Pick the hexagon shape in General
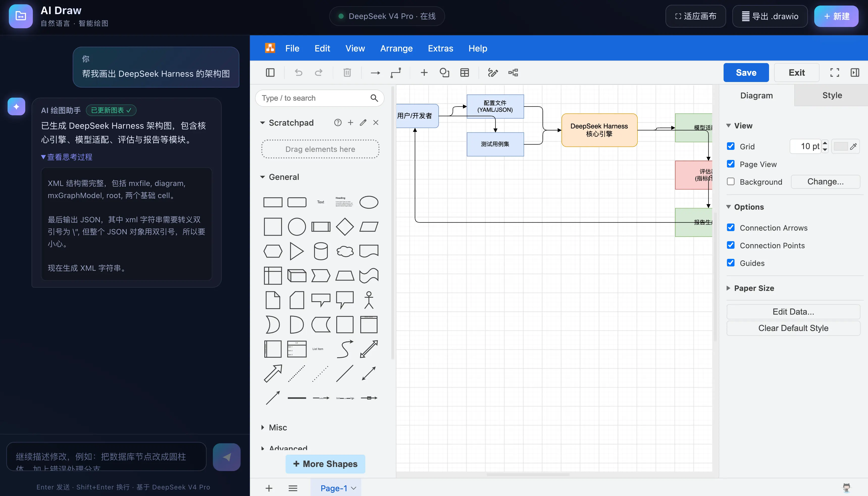Viewport: 868px width, 496px height. pos(273,251)
